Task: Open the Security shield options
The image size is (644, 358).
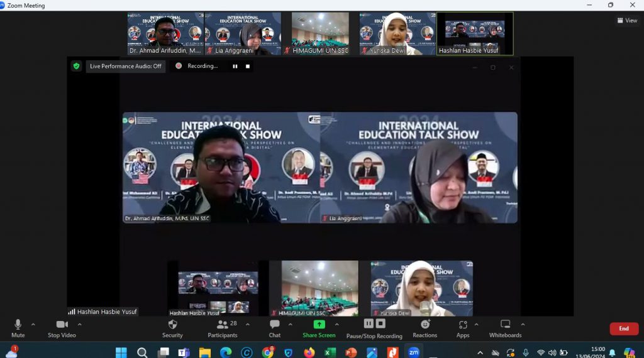Action: 172,329
